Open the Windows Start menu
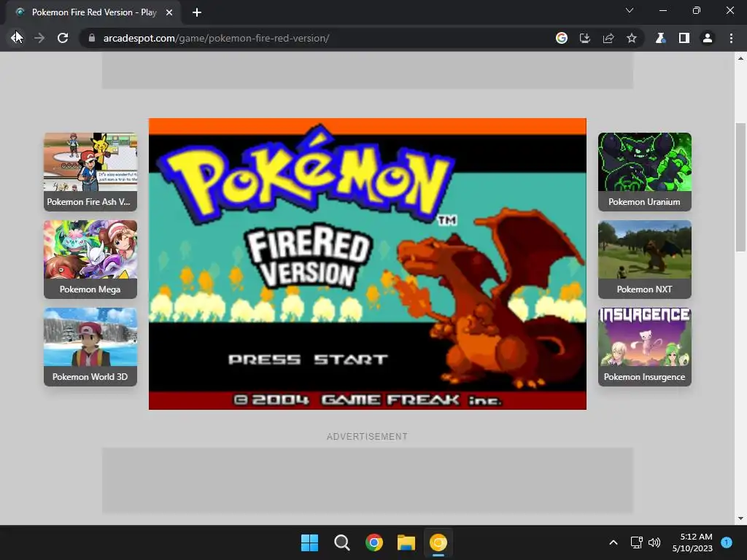This screenshot has height=560, width=747. pyautogui.click(x=309, y=542)
